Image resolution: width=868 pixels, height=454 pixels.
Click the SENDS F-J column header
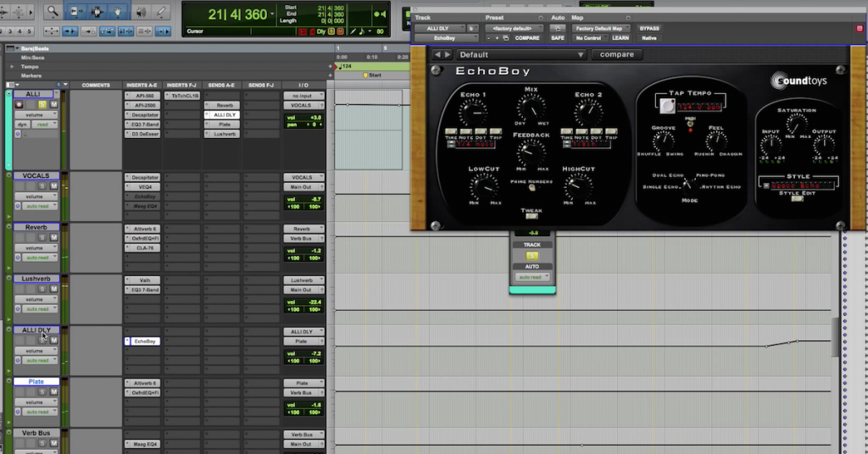(x=261, y=86)
